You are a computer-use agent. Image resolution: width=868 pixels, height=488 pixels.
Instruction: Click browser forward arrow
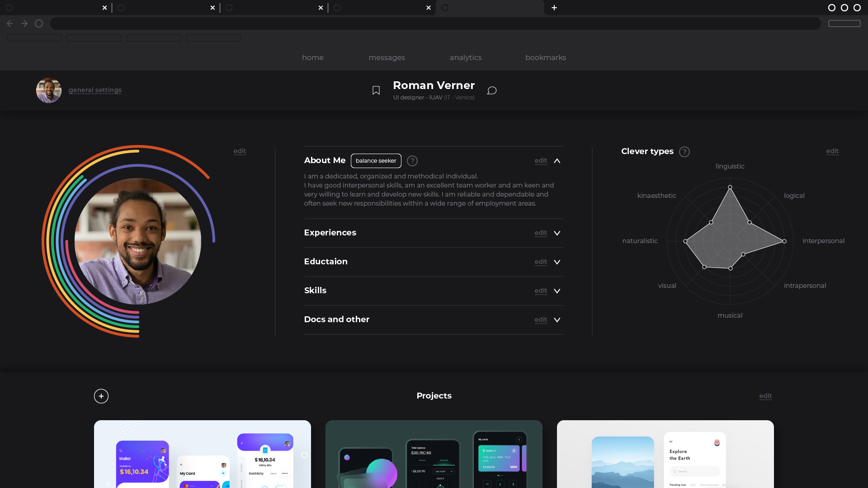coord(24,23)
